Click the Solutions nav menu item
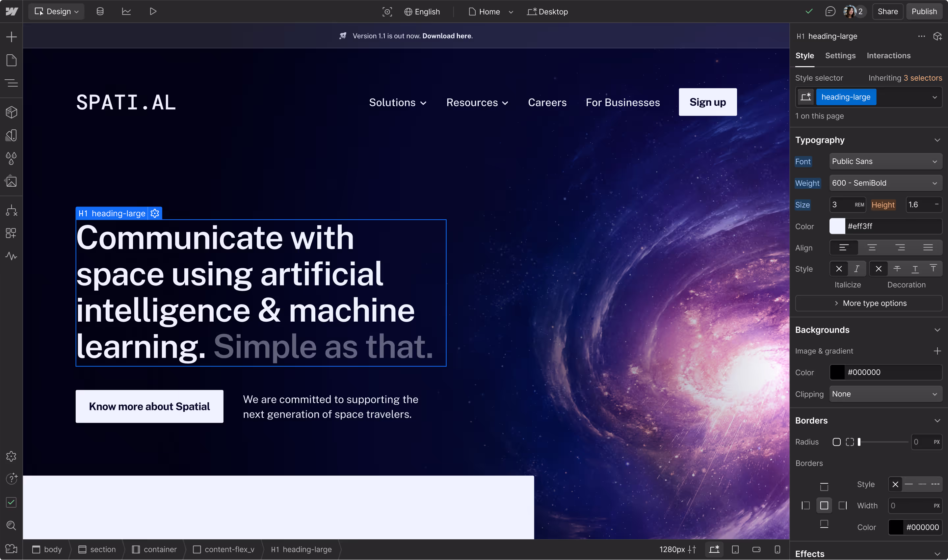The image size is (948, 560). point(398,102)
